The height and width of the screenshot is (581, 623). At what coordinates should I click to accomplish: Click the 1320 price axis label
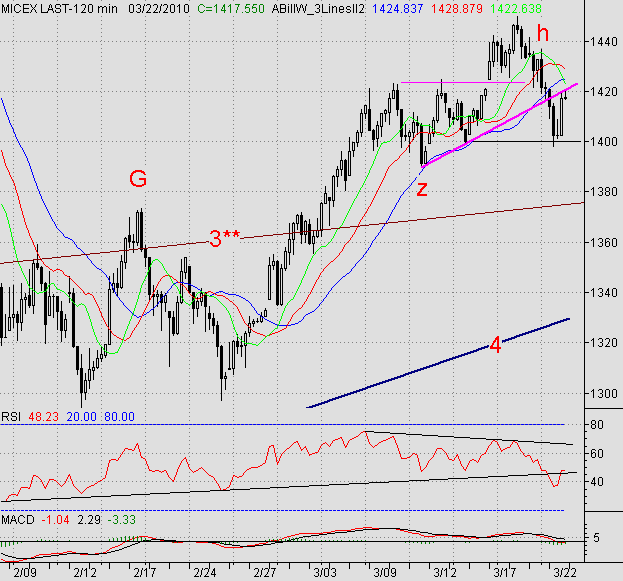tap(604, 343)
